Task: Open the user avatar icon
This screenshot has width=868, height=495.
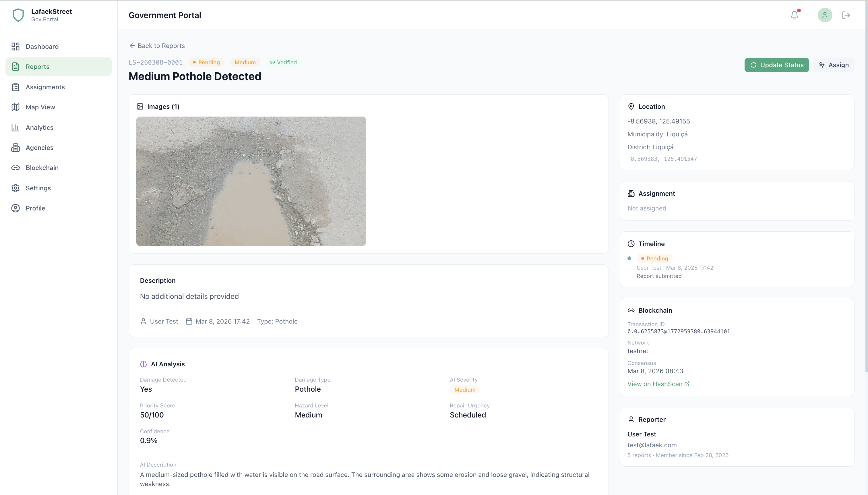Action: (825, 15)
